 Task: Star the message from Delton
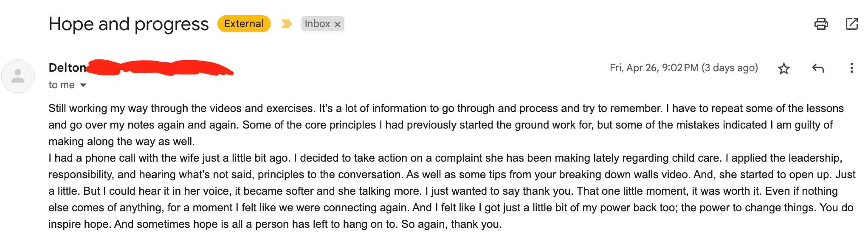[783, 68]
